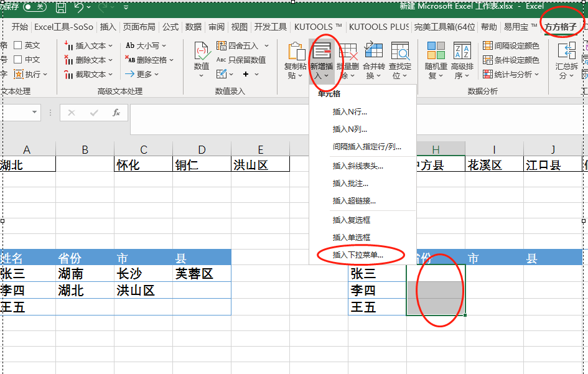
Task: Open the 方方格子 ribbon tab
Action: point(560,27)
